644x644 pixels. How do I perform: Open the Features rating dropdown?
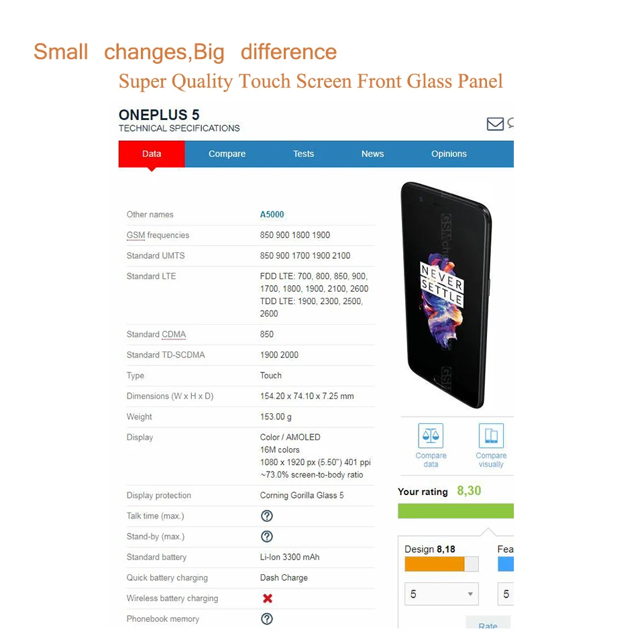click(506, 594)
